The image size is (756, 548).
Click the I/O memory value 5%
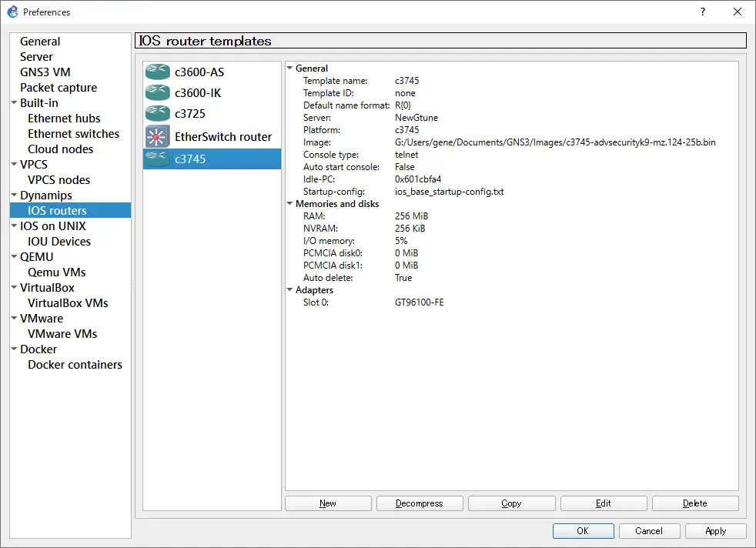400,241
